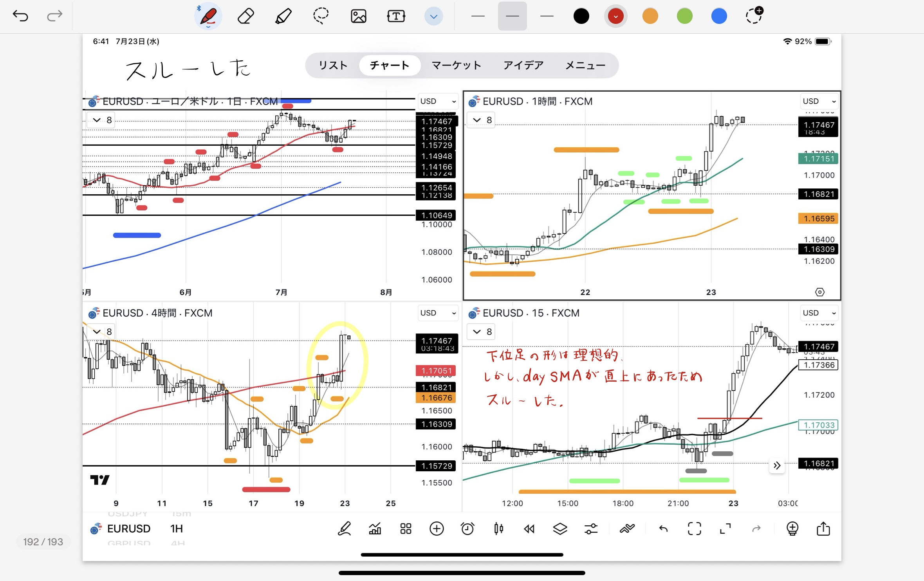Viewport: 924px width, 581px height.
Task: Tap the redo arrow in the top note toolbar
Action: [54, 16]
